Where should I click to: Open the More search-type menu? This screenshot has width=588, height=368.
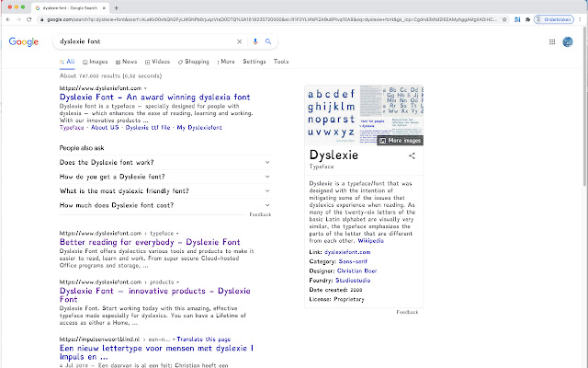[226, 62]
